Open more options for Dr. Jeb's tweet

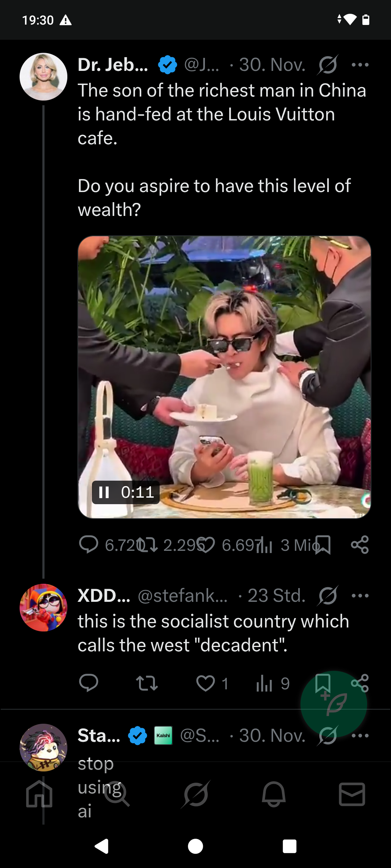[360, 65]
